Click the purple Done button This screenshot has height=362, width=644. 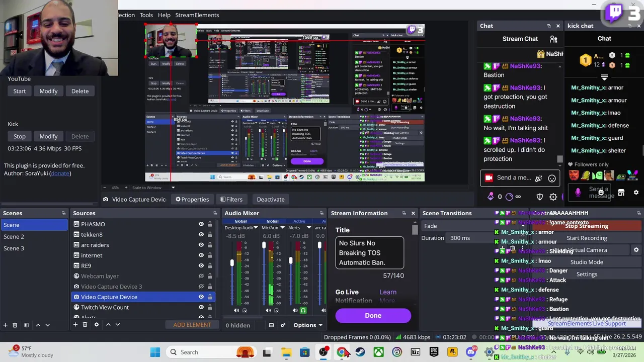point(373,315)
